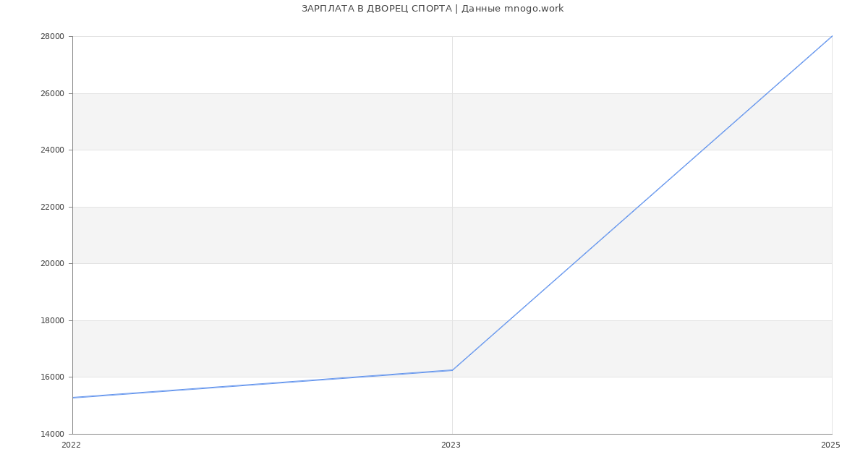Click the line's 2022 starting data point
This screenshot has height=470, width=868.
click(x=72, y=398)
